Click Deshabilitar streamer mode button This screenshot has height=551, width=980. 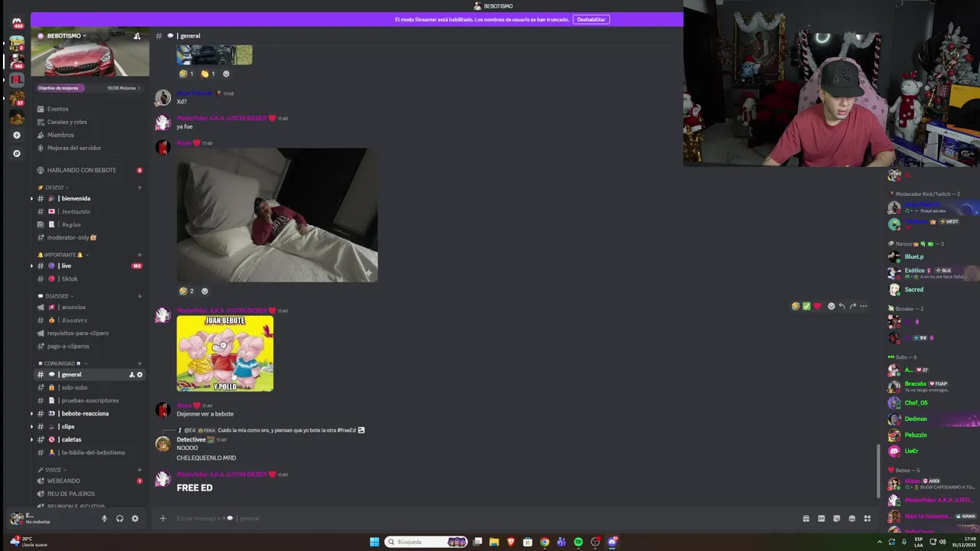click(590, 20)
